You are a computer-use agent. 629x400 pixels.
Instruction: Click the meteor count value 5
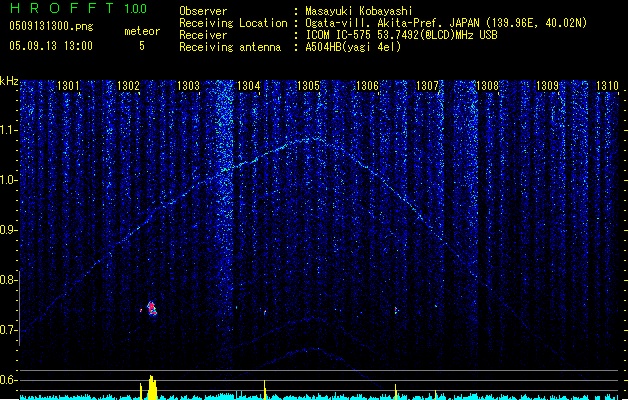142,46
